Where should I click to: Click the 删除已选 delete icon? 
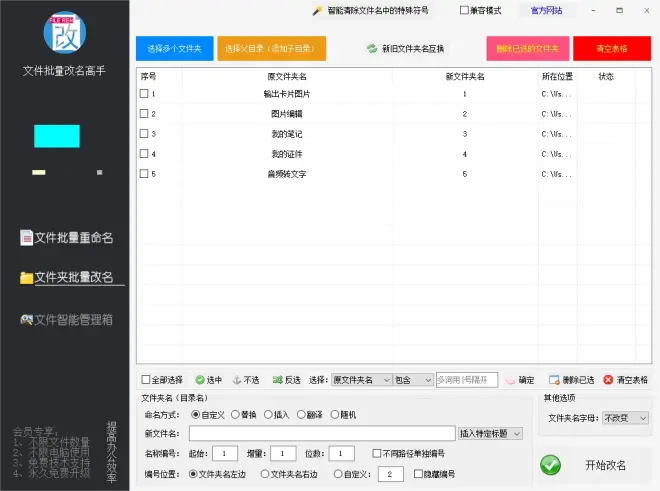(x=554, y=380)
